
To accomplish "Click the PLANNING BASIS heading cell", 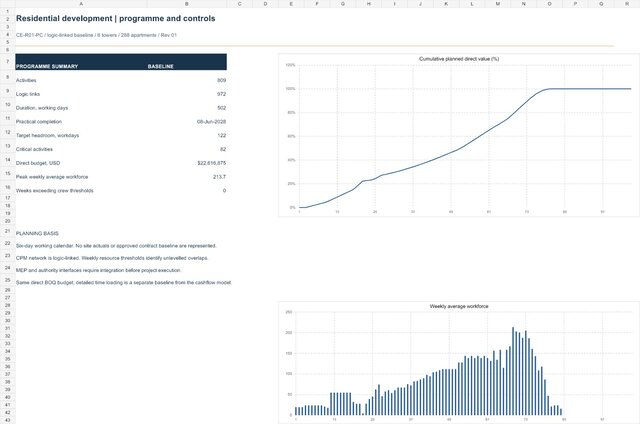I will (x=37, y=233).
